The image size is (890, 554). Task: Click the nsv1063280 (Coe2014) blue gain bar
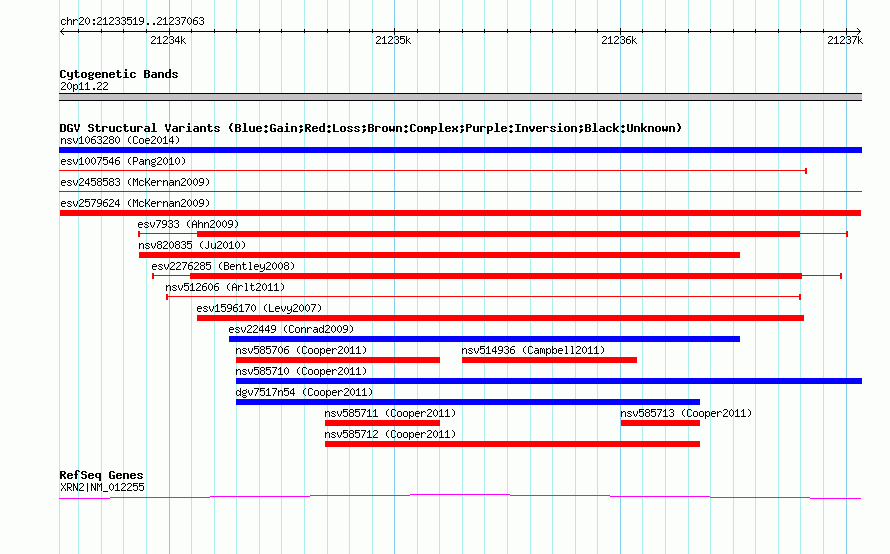click(x=460, y=150)
